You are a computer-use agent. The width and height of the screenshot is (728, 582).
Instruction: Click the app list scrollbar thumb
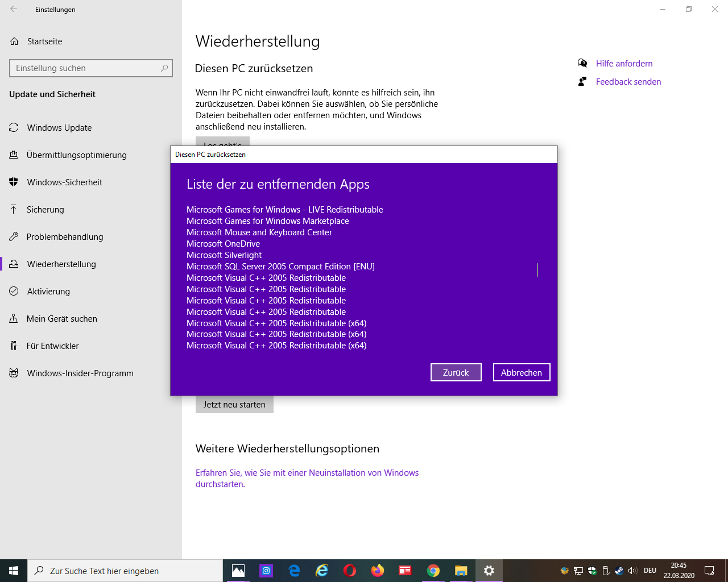[537, 270]
